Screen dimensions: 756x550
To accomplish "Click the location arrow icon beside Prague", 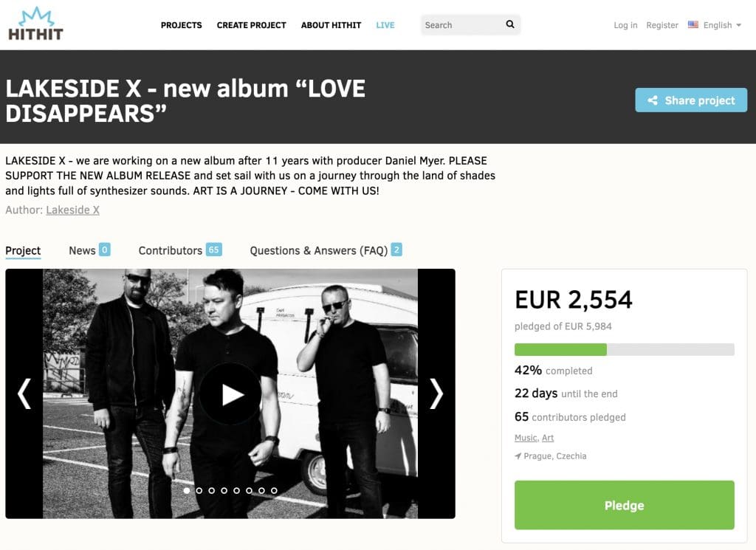I will 518,456.
